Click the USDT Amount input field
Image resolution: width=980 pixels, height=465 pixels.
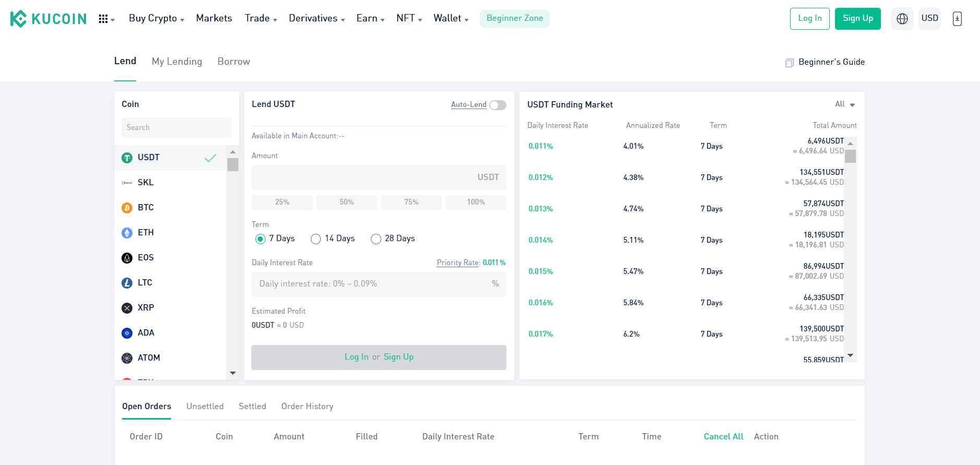379,177
